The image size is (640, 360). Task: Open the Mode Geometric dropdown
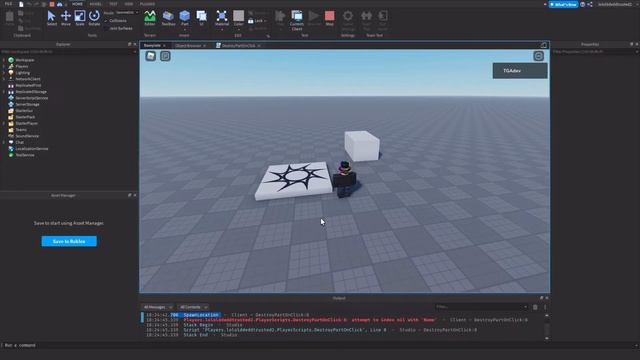pyautogui.click(x=127, y=13)
